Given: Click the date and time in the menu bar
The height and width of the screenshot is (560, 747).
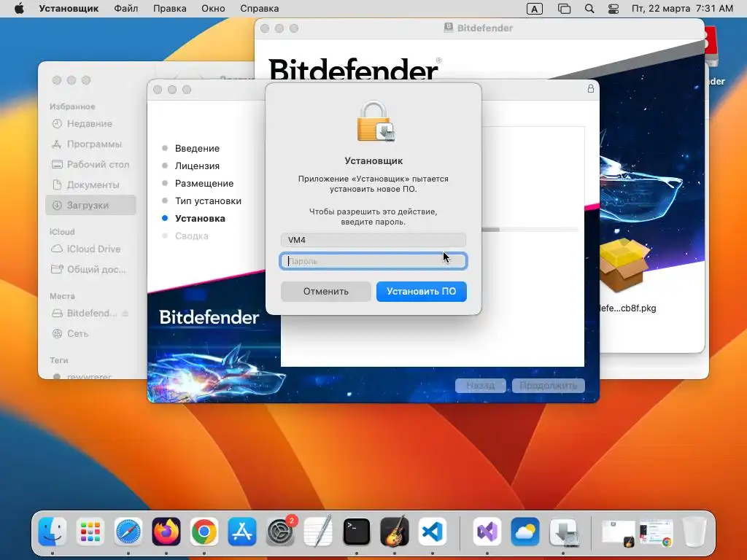Looking at the screenshot, I should click(x=682, y=9).
